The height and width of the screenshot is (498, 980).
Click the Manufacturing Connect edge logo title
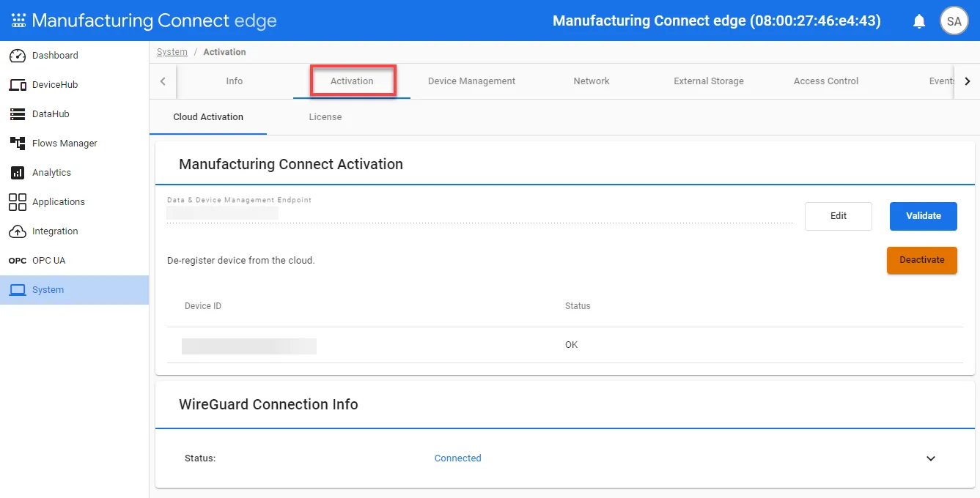(154, 21)
